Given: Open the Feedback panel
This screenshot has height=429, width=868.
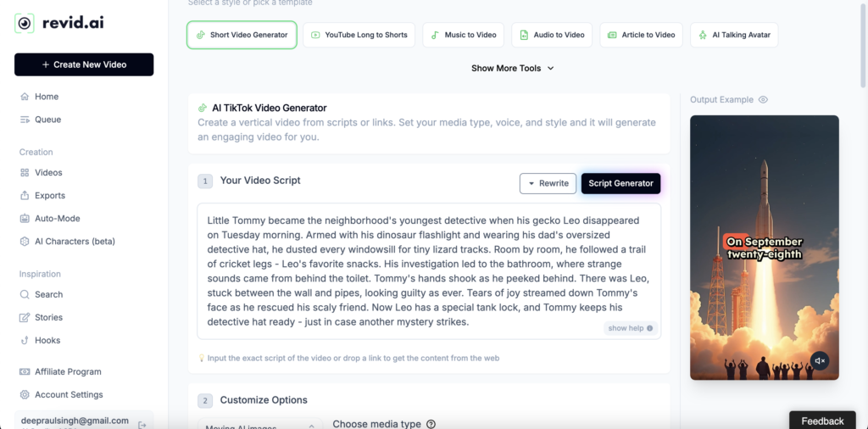Looking at the screenshot, I should click(x=822, y=421).
